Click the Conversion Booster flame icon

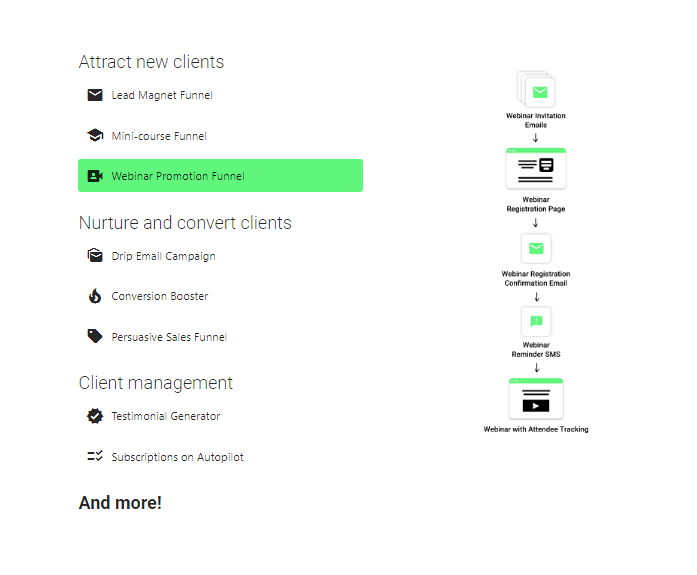95,296
